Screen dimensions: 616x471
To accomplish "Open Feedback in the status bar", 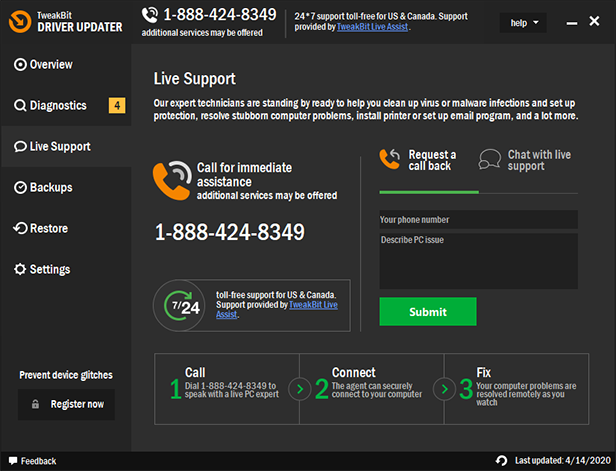I will 33,461.
